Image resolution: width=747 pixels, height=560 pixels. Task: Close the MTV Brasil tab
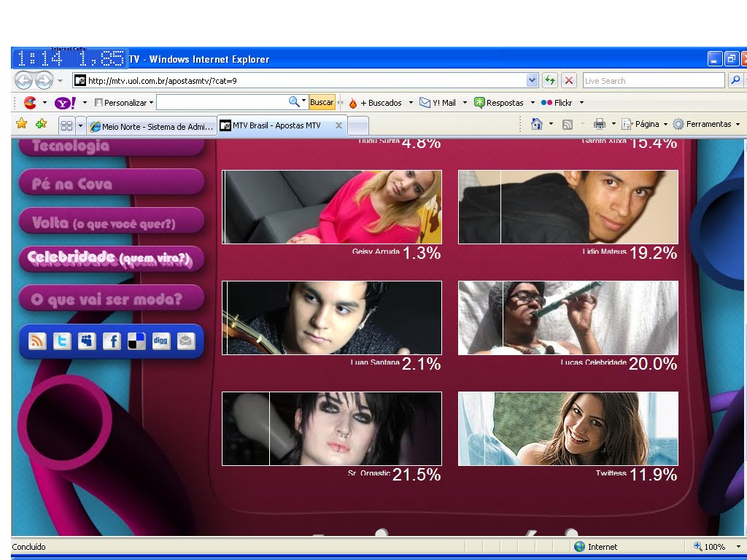tap(338, 125)
